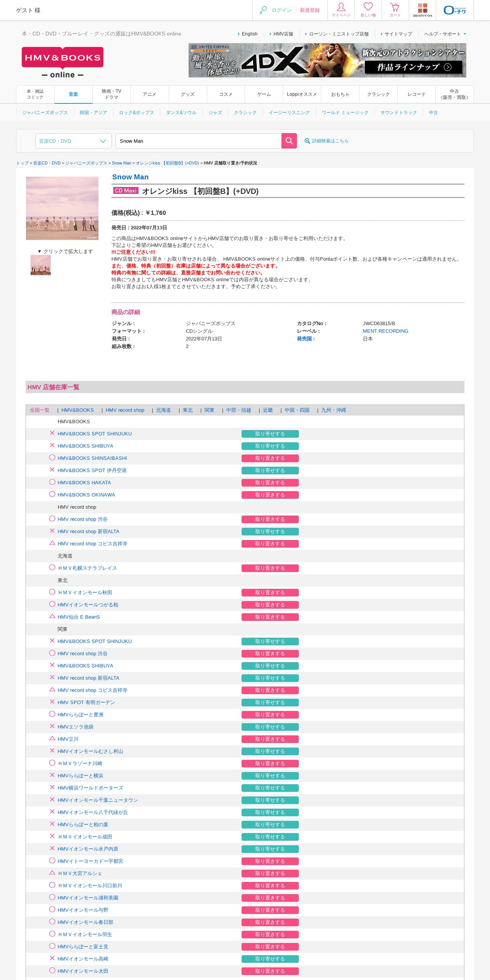Open the 音楽CD・DVD category dropdown
This screenshot has height=980, width=490.
pyautogui.click(x=73, y=141)
